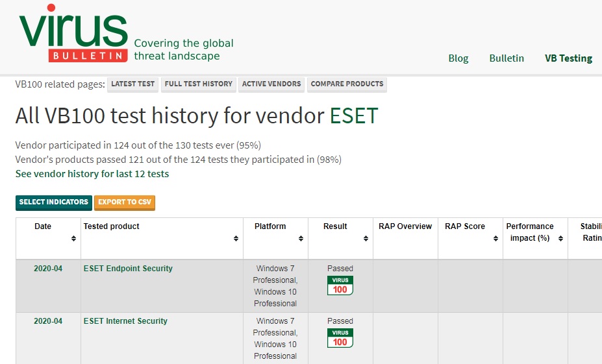
Task: Click VB100 badge in ESET Endpoint Security row
Action: coord(340,285)
